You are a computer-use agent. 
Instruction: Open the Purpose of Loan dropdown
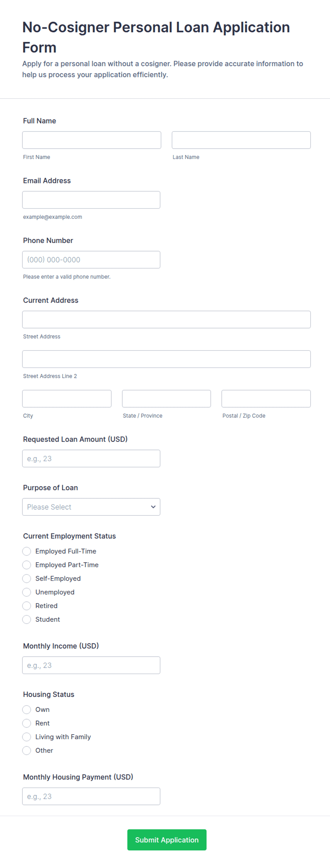point(91,507)
